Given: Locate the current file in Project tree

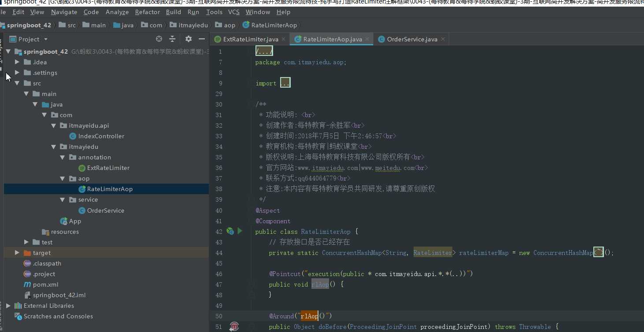Looking at the screenshot, I should (159, 39).
